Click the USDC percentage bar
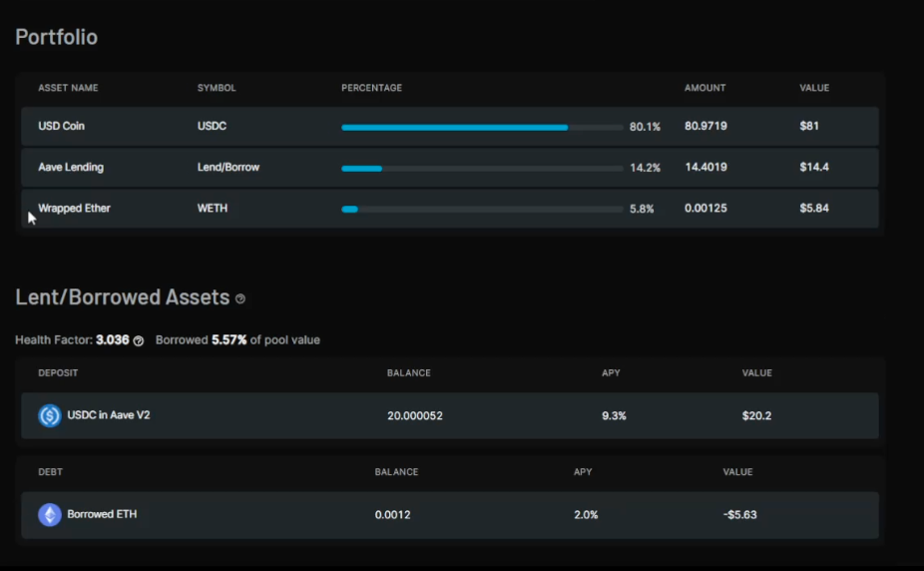 point(482,128)
